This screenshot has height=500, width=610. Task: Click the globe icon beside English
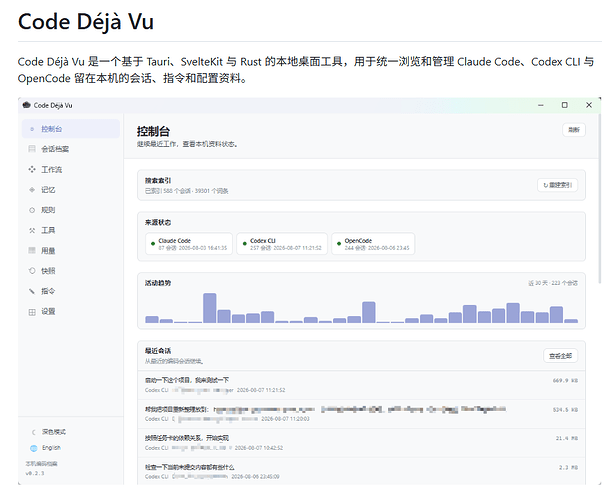33,448
